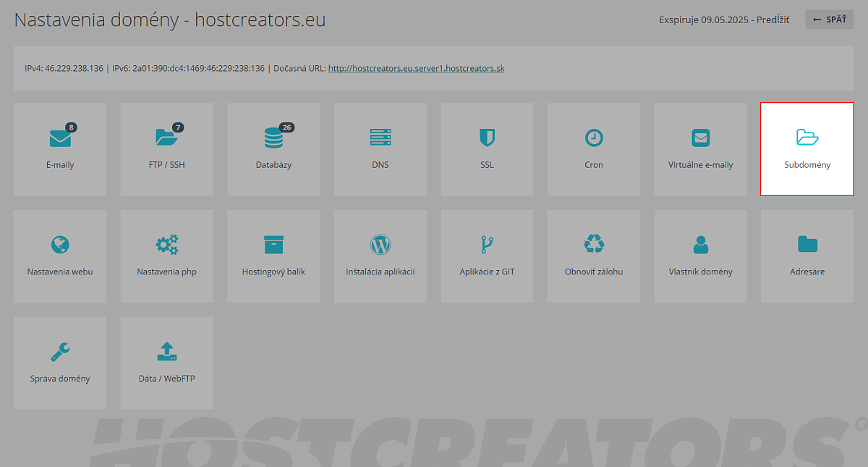
Task: Open the Subdomény folder tile
Action: point(807,149)
